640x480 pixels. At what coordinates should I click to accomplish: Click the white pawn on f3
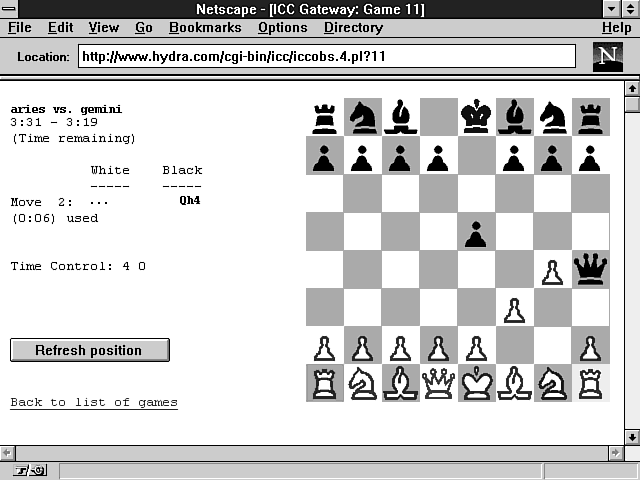click(x=514, y=308)
